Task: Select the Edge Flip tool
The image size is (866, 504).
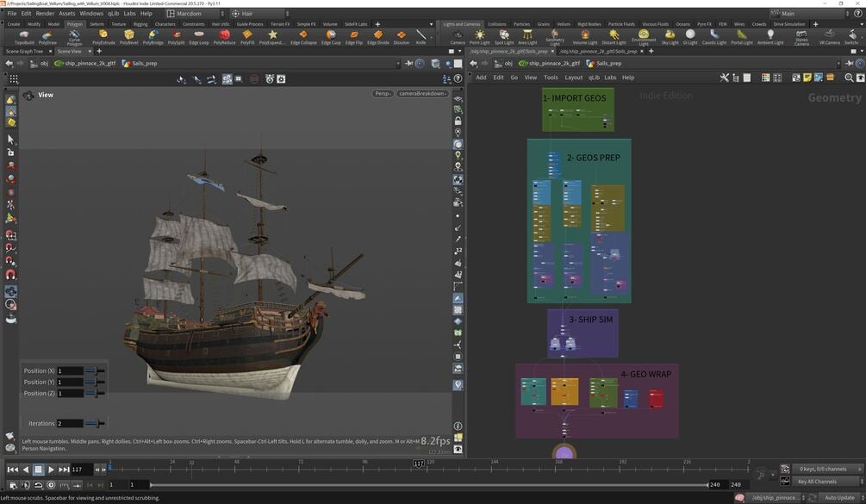Action: (x=354, y=37)
